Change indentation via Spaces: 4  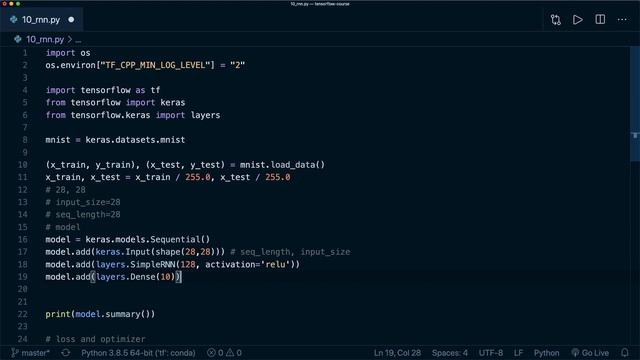450,353
